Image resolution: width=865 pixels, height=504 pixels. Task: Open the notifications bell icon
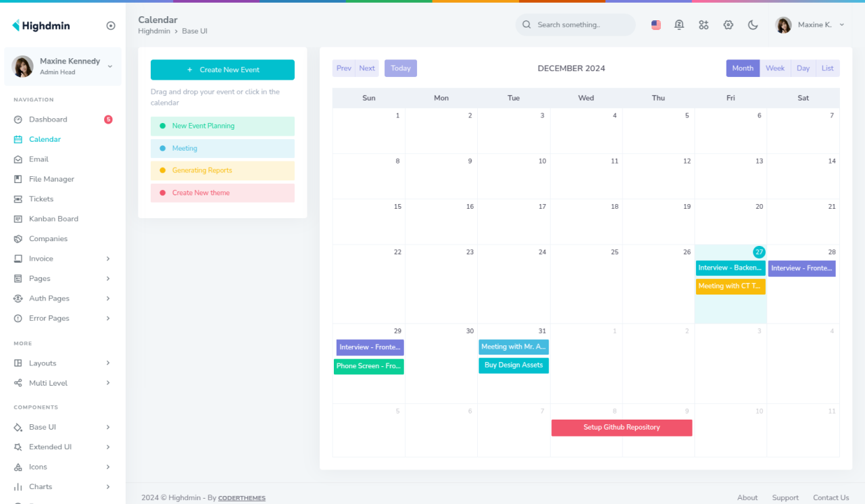[x=679, y=25]
